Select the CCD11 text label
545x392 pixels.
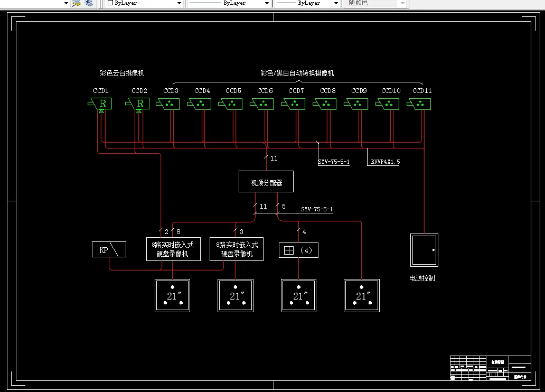tap(422, 91)
